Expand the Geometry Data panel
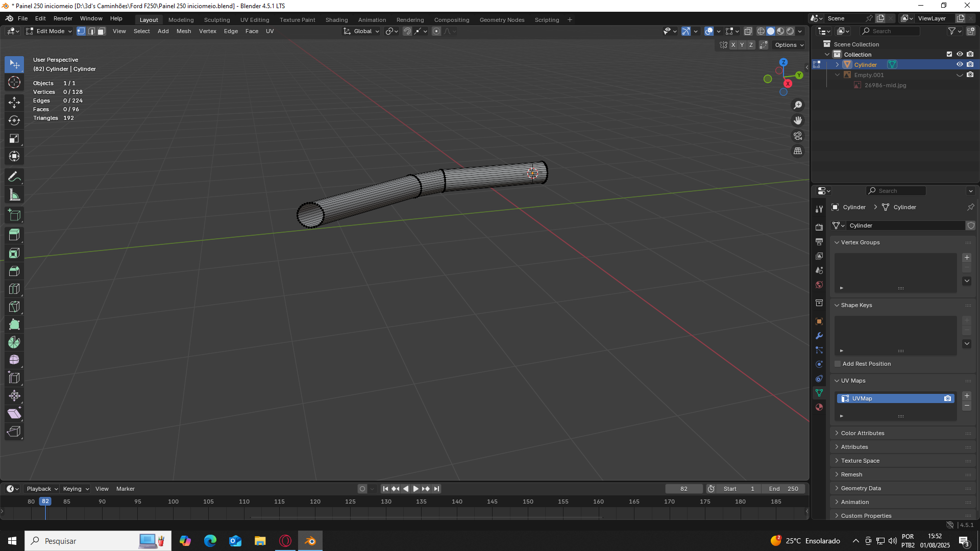Screen dimensions: 980x551 [x=861, y=488]
